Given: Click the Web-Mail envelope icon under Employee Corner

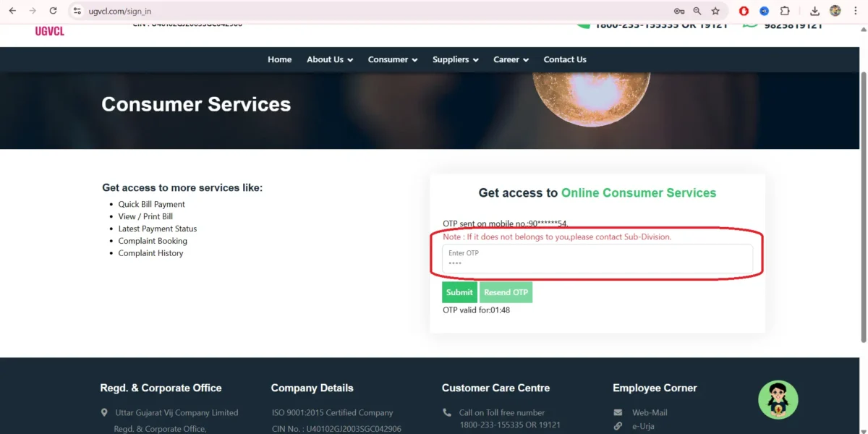Looking at the screenshot, I should pos(618,412).
